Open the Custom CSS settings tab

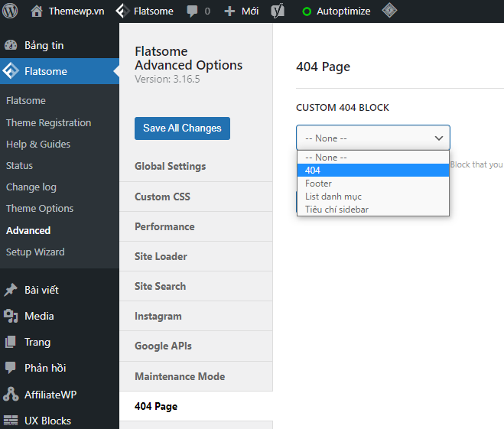tap(162, 197)
